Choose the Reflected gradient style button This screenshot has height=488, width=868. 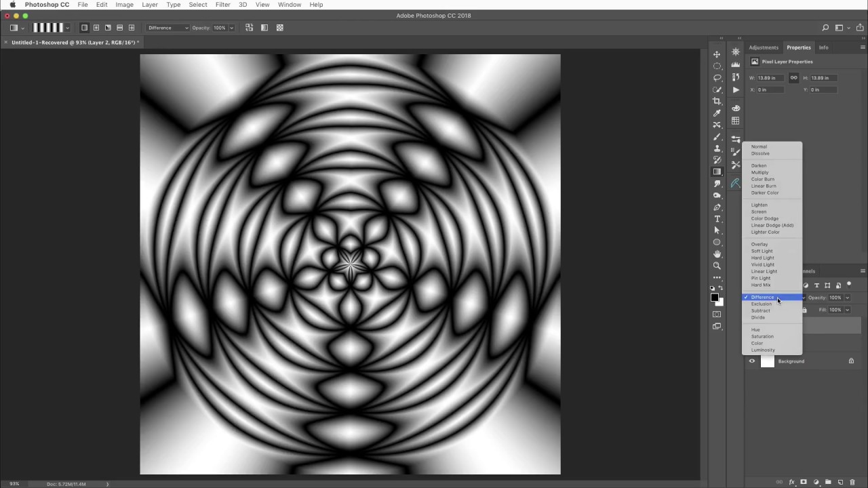point(119,28)
